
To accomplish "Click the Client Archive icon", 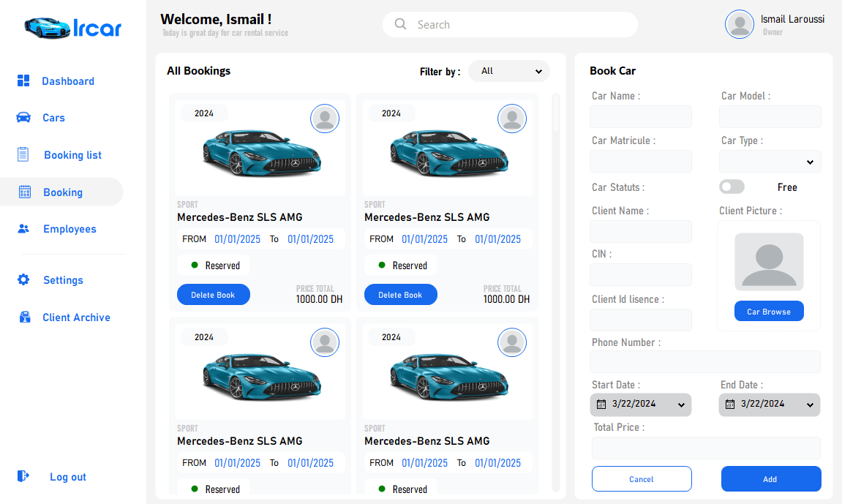I will [x=25, y=317].
